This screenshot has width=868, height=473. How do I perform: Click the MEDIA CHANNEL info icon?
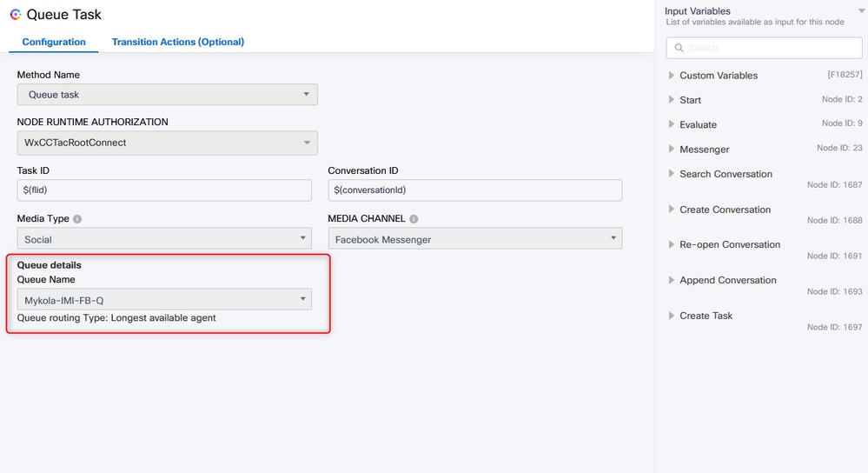[414, 219]
